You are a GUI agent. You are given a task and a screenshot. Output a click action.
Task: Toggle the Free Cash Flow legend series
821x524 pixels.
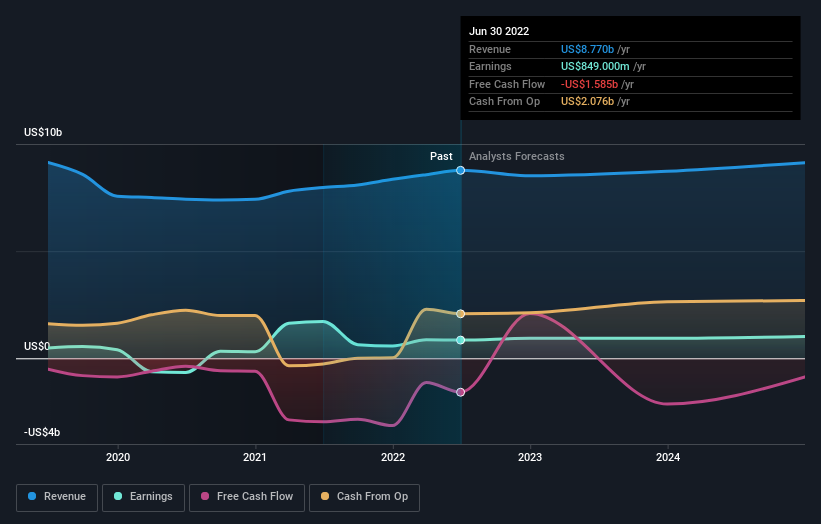point(247,497)
